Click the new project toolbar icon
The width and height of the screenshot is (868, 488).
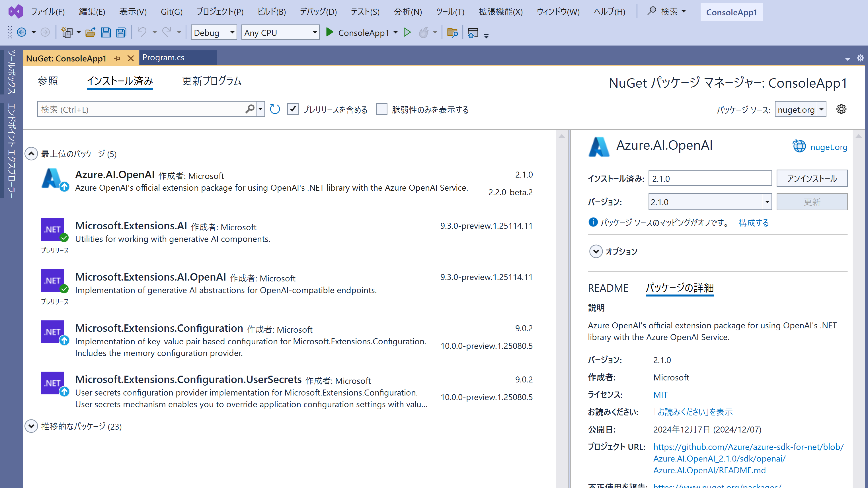point(67,32)
